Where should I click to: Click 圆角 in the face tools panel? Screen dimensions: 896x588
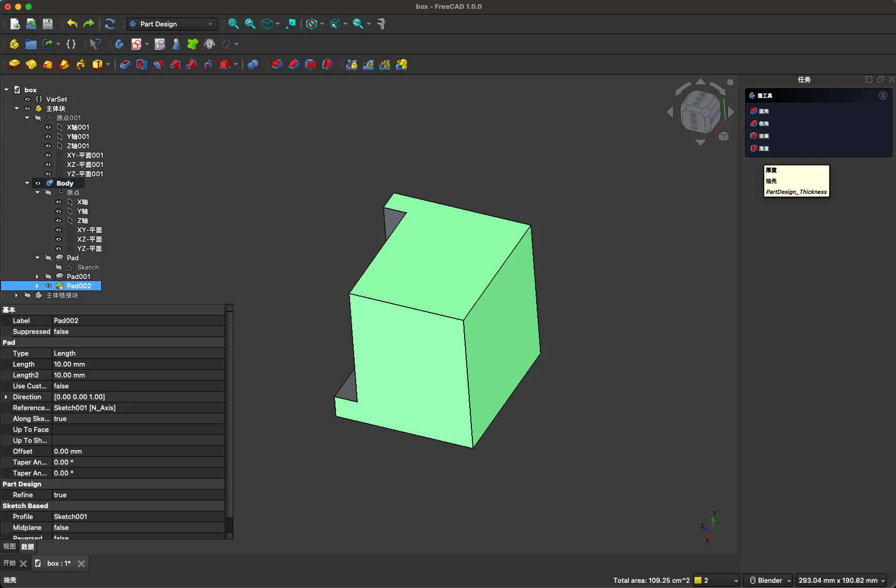pyautogui.click(x=764, y=111)
